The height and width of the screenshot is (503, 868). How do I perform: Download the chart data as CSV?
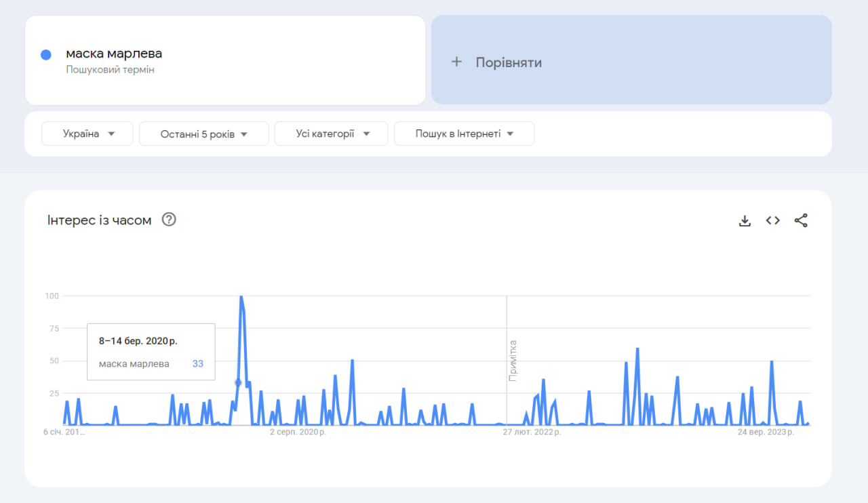(745, 220)
